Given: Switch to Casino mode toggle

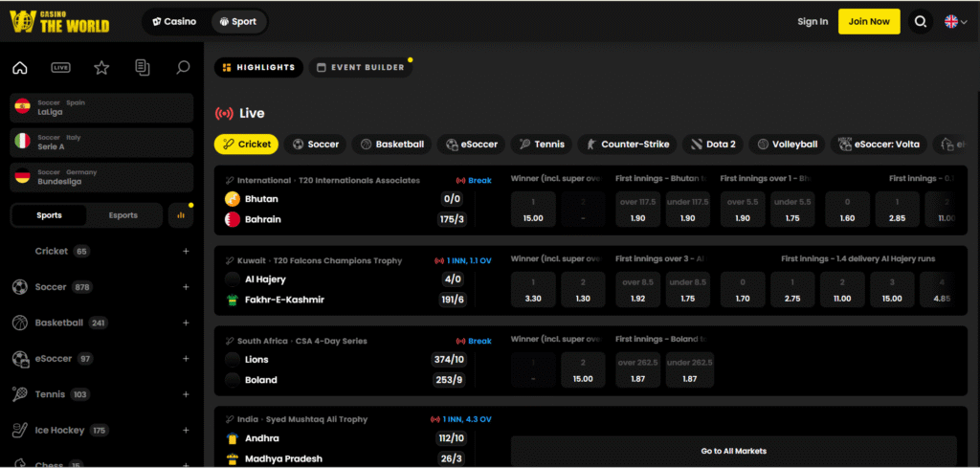Looking at the screenshot, I should (174, 21).
